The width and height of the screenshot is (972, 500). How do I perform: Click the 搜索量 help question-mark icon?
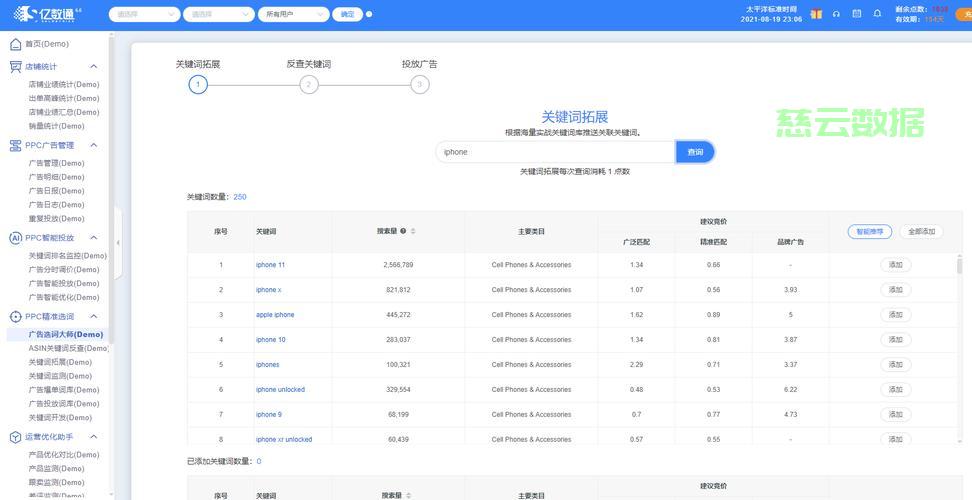(403, 231)
